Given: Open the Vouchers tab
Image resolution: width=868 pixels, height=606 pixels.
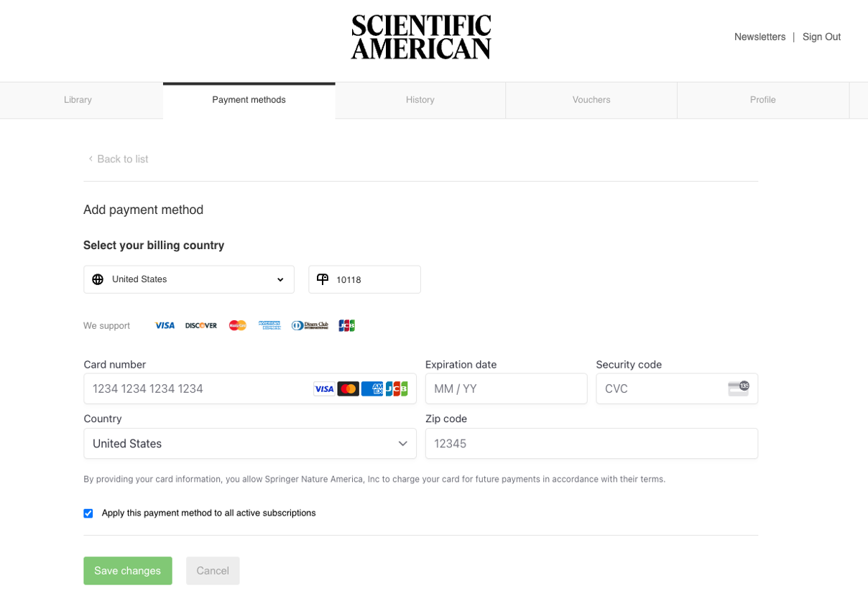Looking at the screenshot, I should point(591,100).
